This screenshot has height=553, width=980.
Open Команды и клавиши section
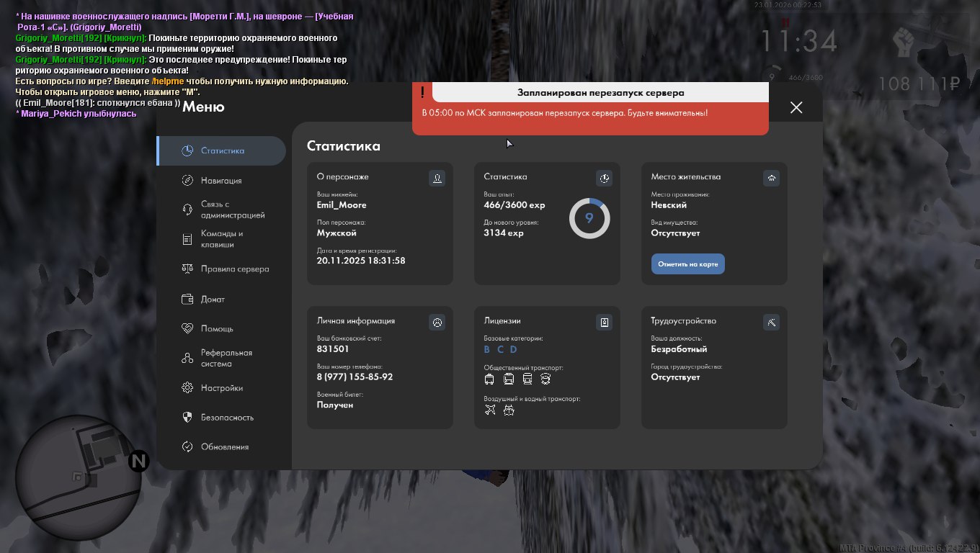click(x=222, y=239)
